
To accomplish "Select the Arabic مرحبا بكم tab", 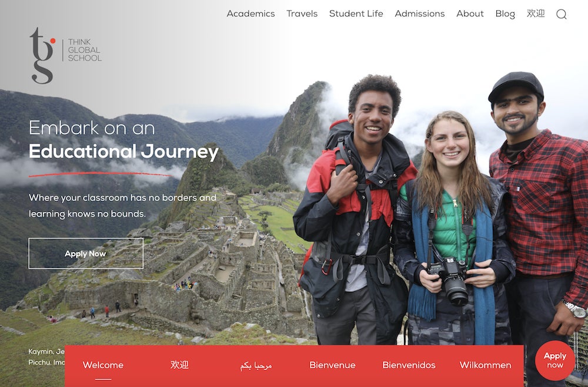I will [256, 366].
